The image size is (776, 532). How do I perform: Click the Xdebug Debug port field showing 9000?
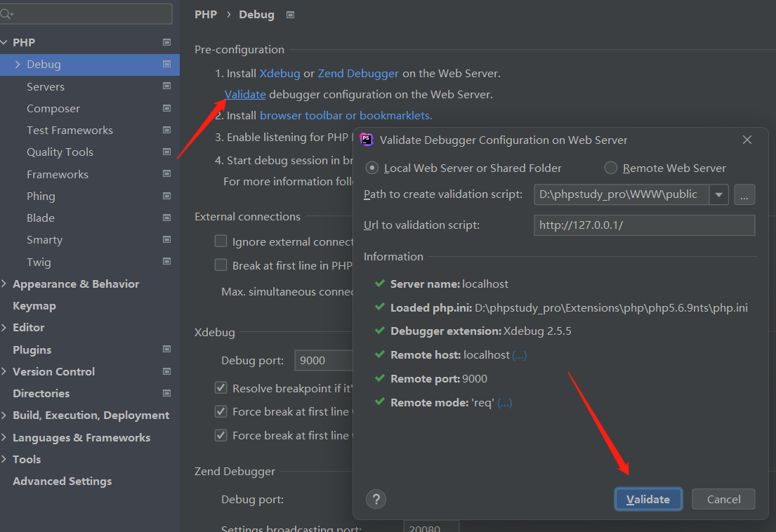324,361
